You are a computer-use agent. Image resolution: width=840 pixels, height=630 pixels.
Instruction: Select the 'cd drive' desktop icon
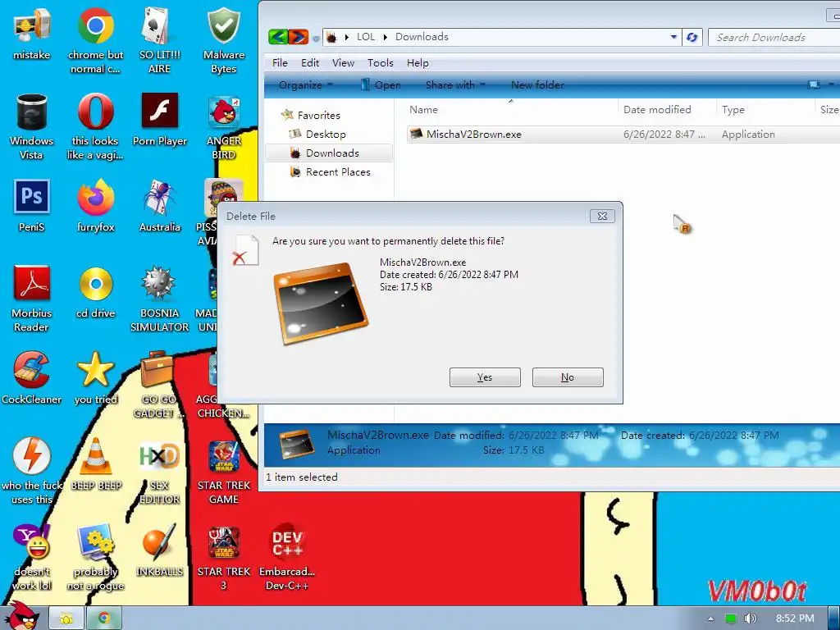(x=95, y=292)
